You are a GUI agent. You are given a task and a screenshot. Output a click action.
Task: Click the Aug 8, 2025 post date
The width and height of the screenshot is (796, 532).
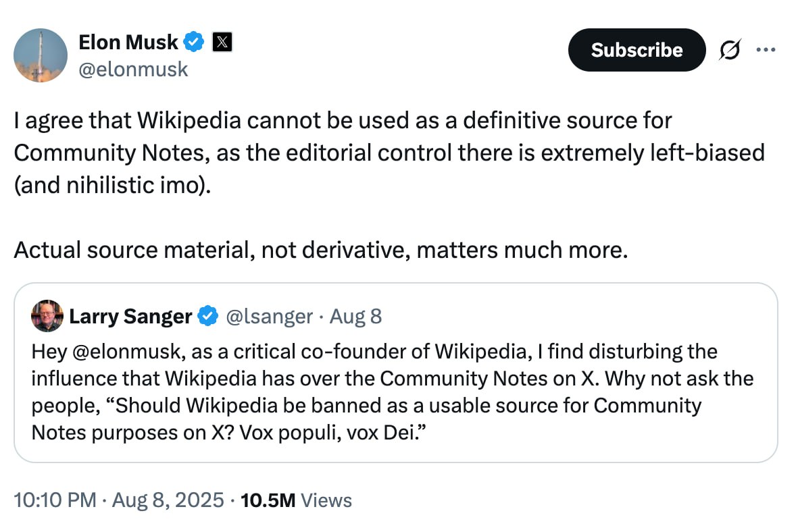[168, 500]
